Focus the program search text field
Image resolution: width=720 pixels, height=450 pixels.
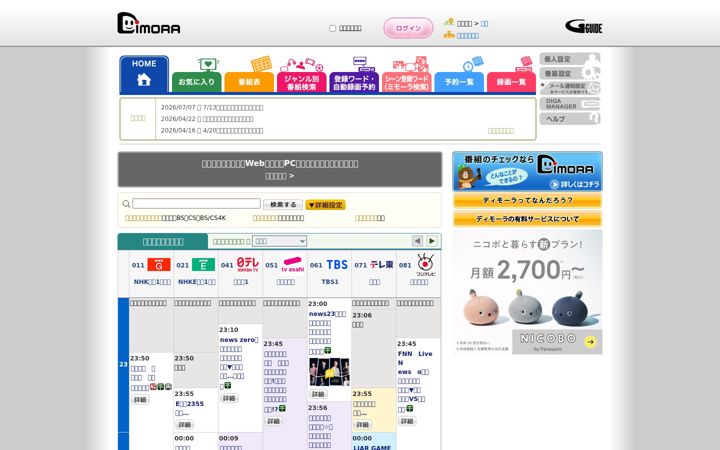(x=197, y=203)
